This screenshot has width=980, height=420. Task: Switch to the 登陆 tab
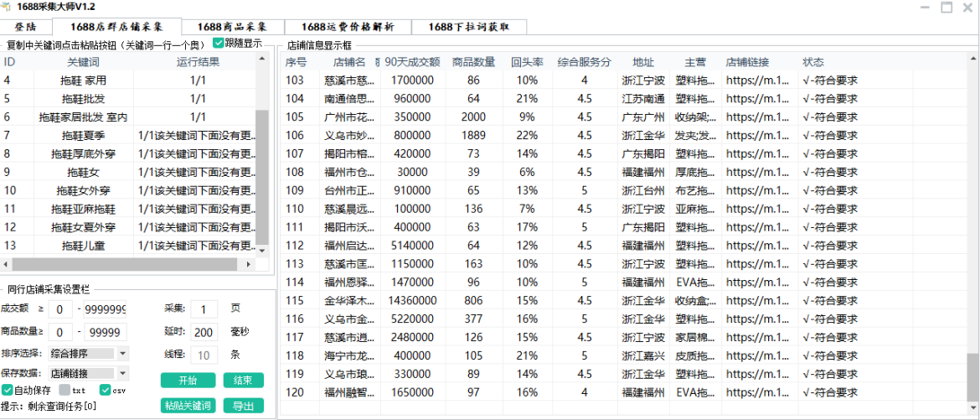tap(26, 27)
